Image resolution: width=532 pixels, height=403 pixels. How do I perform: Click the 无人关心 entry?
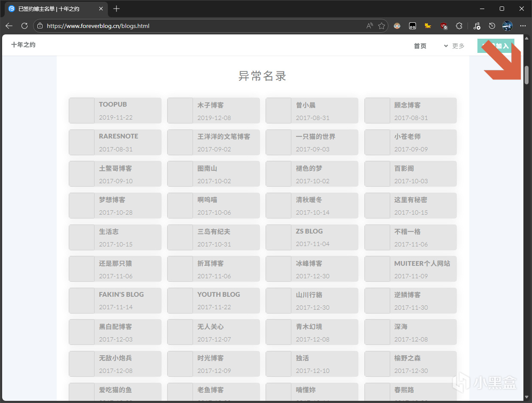click(214, 332)
